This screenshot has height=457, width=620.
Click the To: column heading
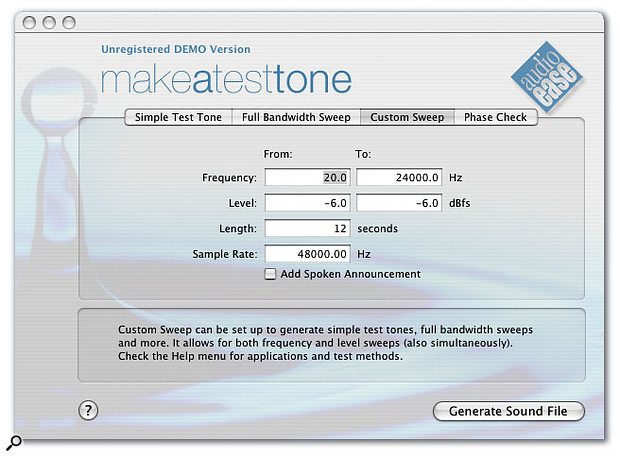tap(363, 154)
